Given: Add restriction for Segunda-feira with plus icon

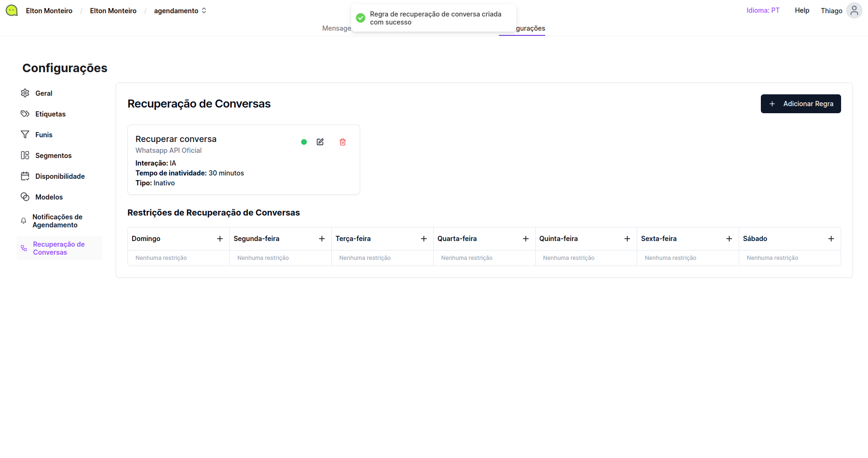Looking at the screenshot, I should (322, 239).
